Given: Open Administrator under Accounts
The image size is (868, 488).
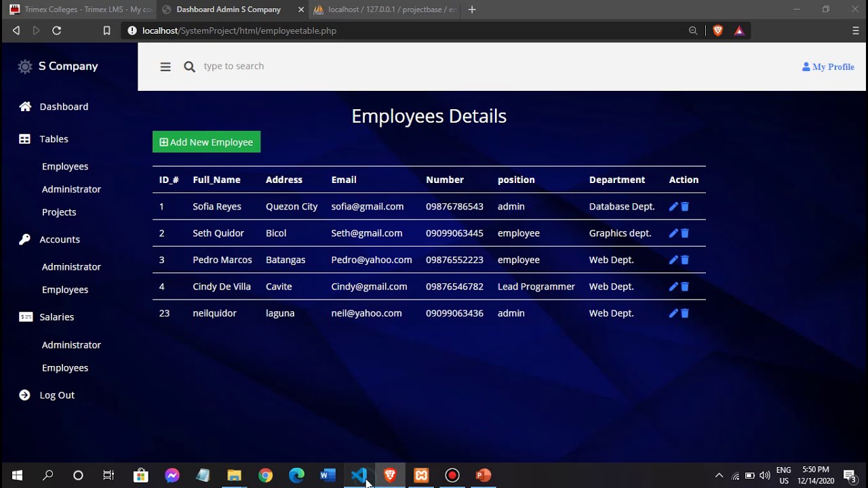Looking at the screenshot, I should [x=71, y=267].
